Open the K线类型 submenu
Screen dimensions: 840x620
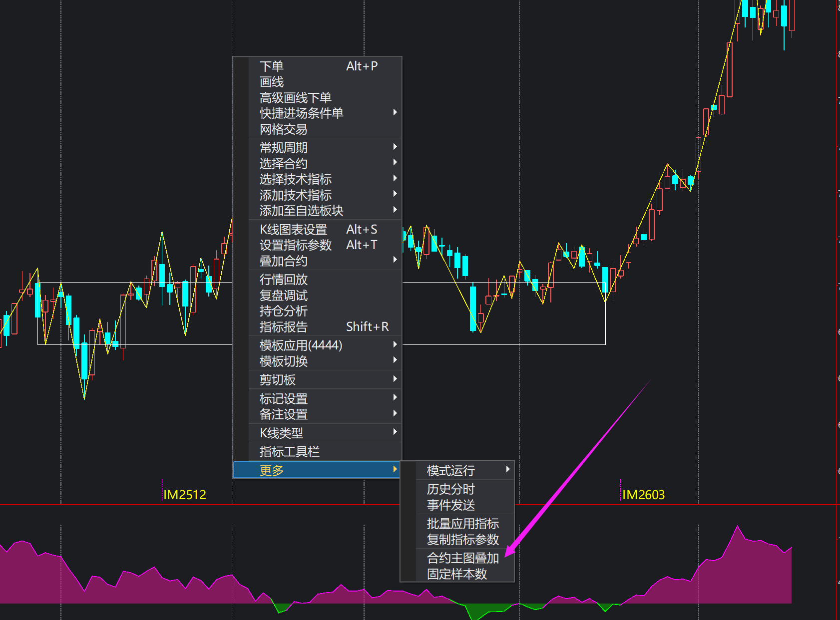[281, 433]
